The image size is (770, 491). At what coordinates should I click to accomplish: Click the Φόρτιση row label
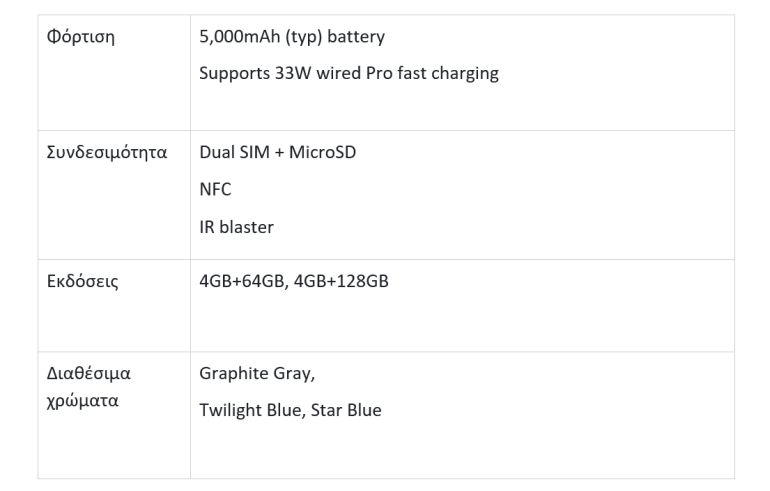tap(81, 38)
